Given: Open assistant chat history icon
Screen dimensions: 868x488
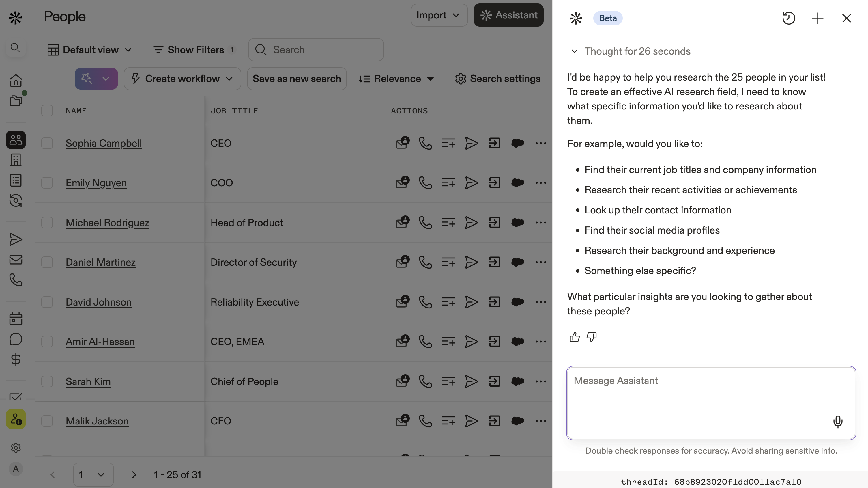Looking at the screenshot, I should pos(788,18).
